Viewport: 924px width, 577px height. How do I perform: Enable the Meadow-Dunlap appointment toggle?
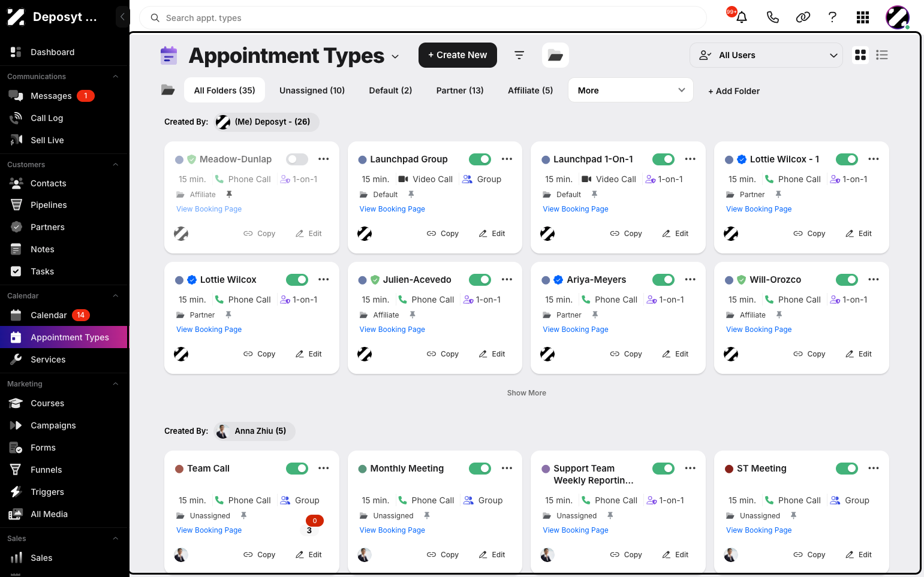tap(297, 159)
